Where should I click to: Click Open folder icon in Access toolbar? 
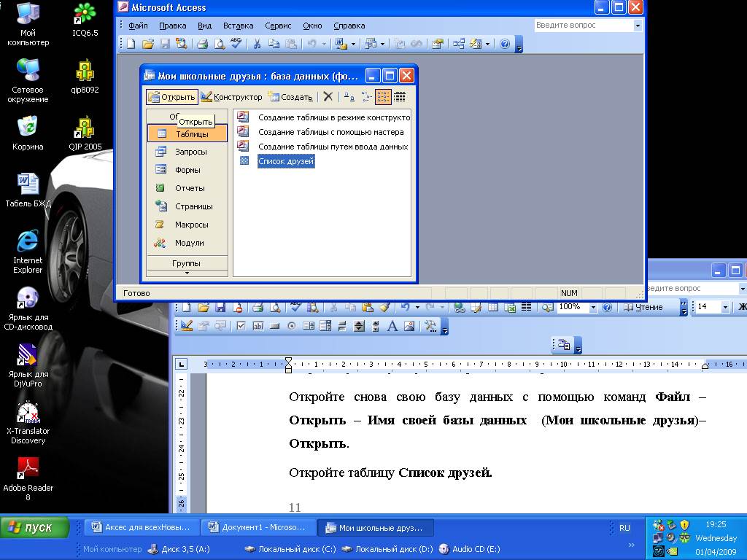148,44
